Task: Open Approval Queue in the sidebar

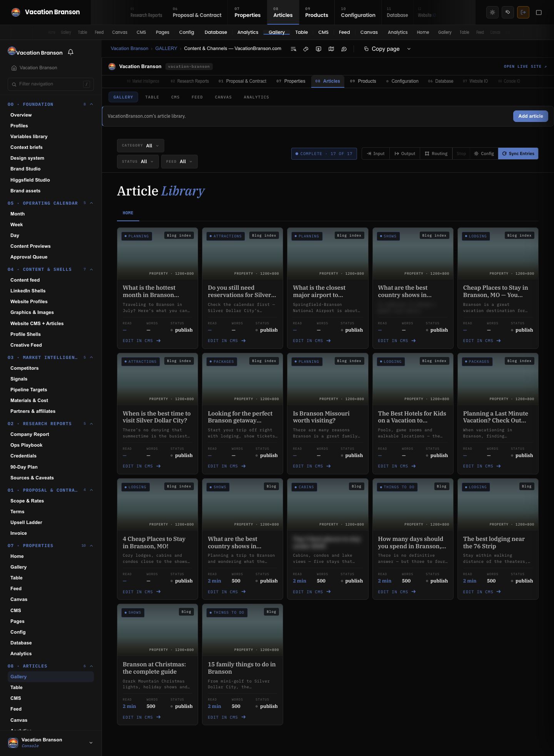Action: (29, 257)
